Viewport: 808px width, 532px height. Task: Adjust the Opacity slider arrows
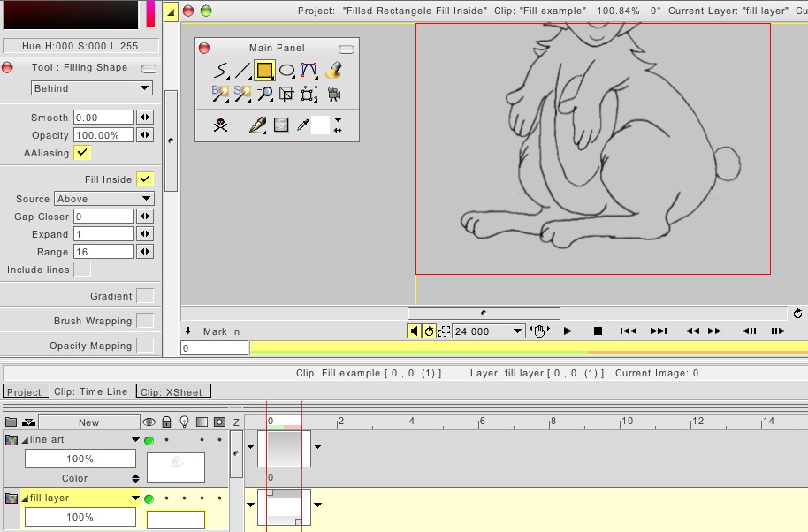pyautogui.click(x=145, y=135)
